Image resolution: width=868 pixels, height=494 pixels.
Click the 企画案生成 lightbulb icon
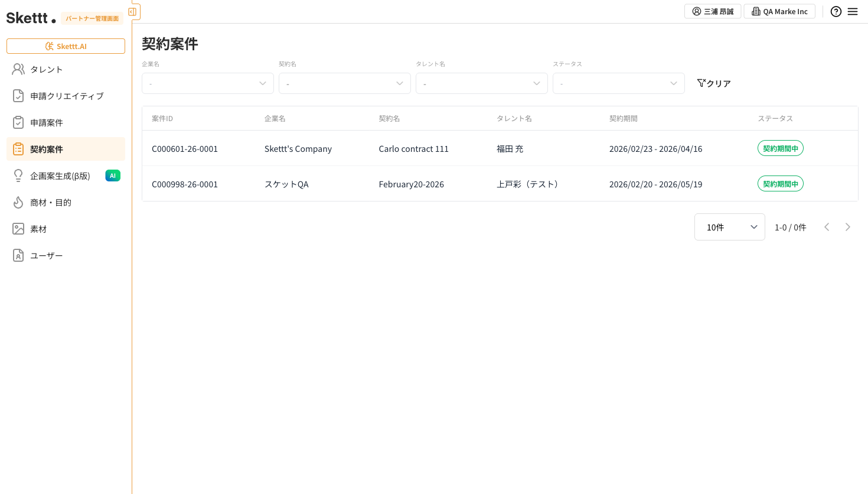(18, 175)
